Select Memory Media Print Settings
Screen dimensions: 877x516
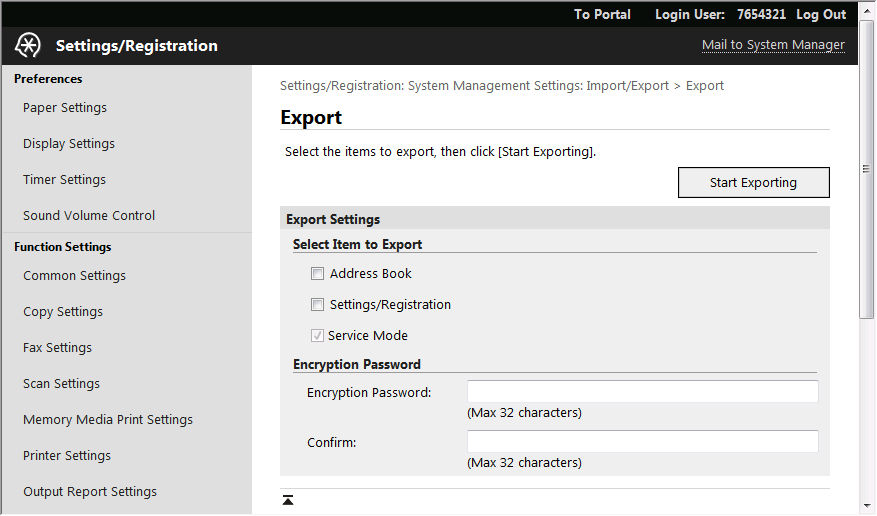108,419
